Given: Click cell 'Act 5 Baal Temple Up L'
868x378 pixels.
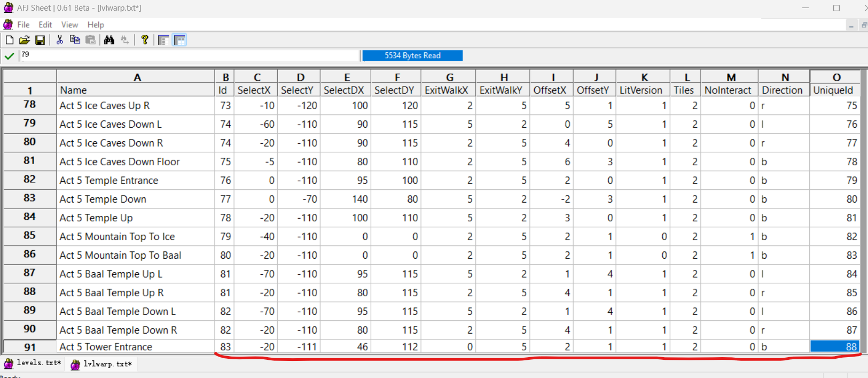Looking at the screenshot, I should click(136, 274).
